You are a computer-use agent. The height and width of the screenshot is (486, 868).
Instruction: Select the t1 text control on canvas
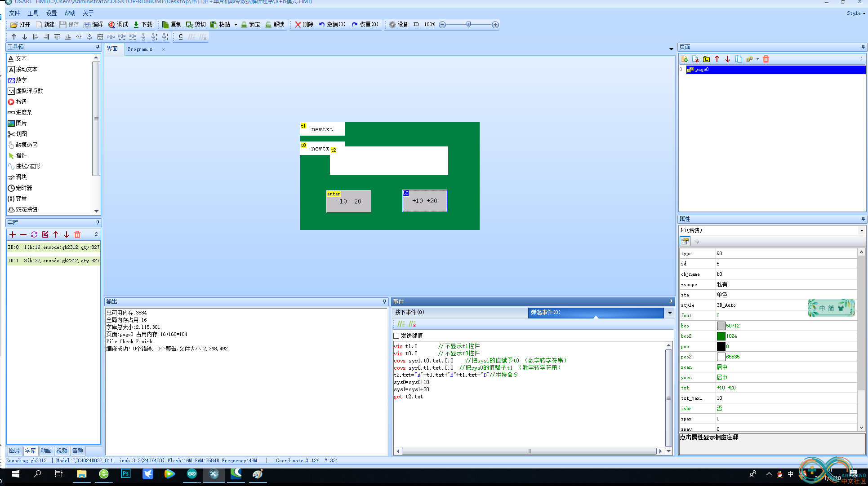322,129
